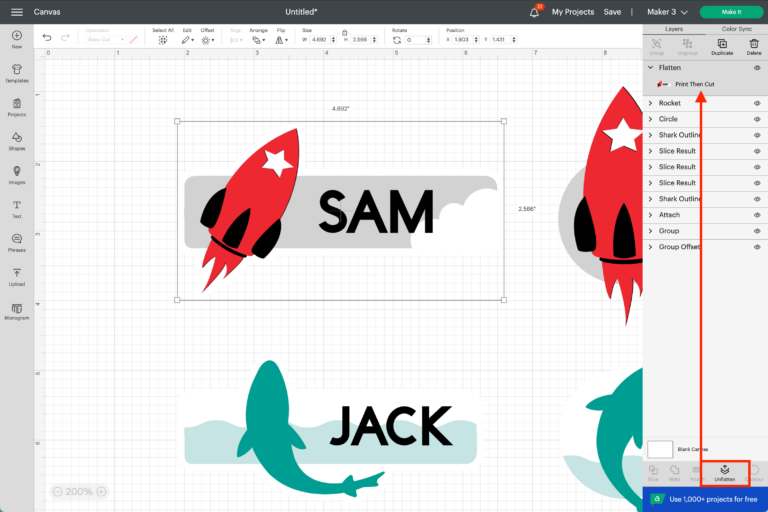Hide the Flatten layer
The image size is (768, 512).
[756, 67]
